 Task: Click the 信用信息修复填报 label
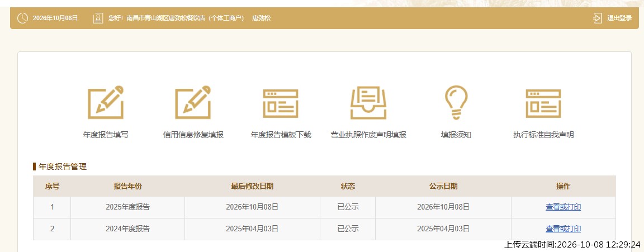193,135
